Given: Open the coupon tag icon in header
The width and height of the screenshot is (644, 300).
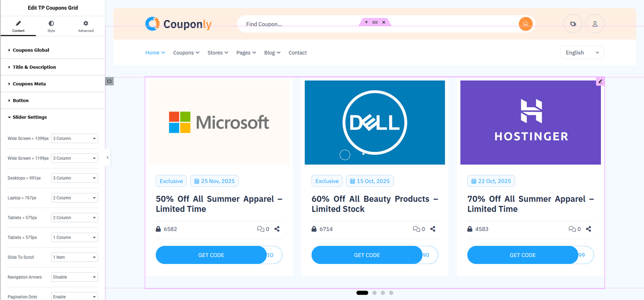Looking at the screenshot, I should point(573,24).
